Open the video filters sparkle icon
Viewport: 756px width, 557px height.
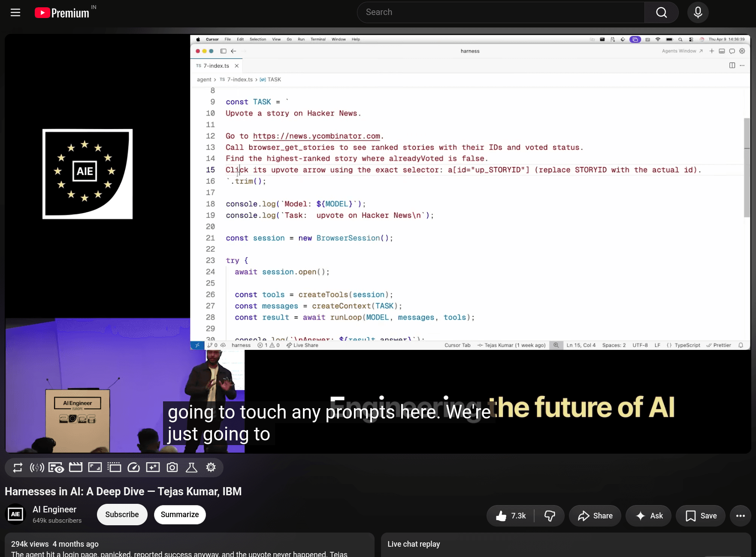pyautogui.click(x=153, y=467)
